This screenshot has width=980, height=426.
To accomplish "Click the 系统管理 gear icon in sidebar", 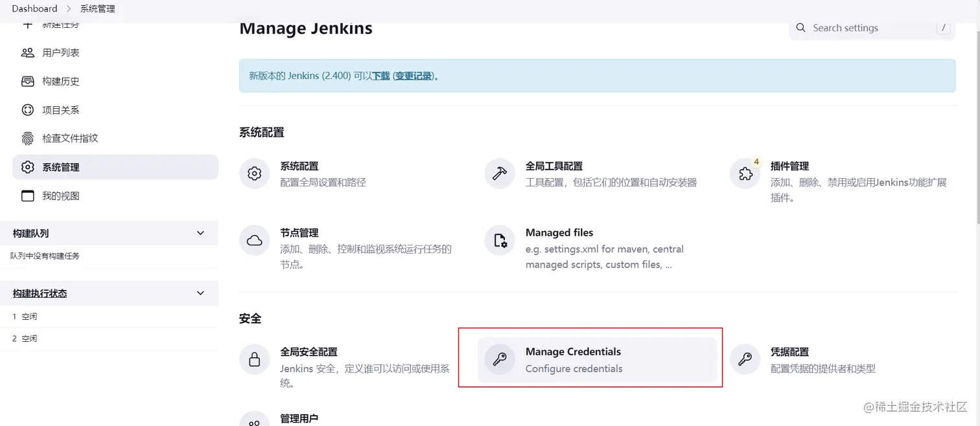I will [x=27, y=167].
